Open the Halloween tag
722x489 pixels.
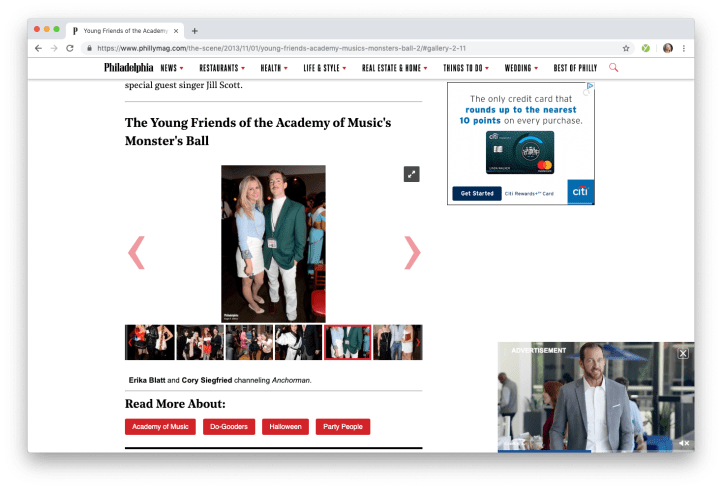pyautogui.click(x=285, y=426)
